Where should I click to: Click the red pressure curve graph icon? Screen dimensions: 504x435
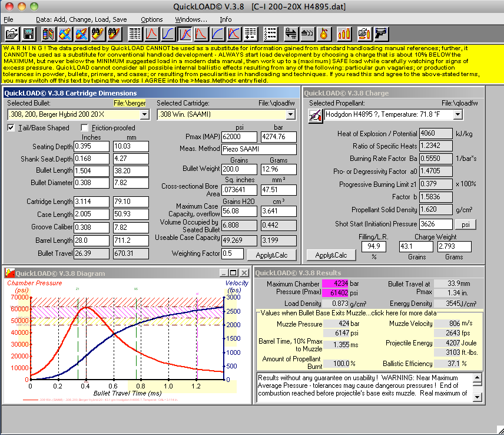(x=152, y=34)
